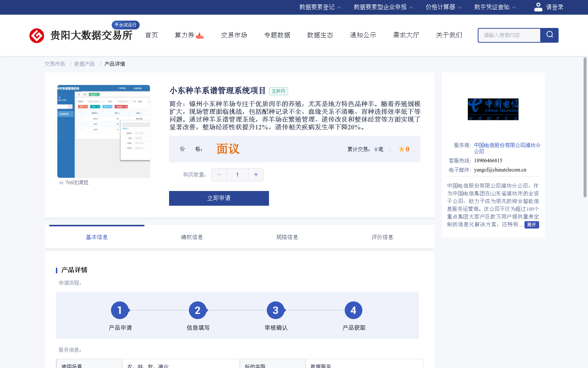Increase purchase quantity with plus button

pos(256,175)
